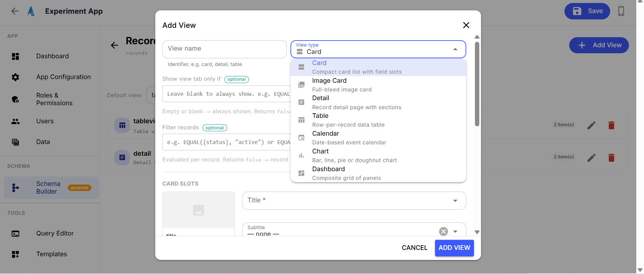
Task: Click the Experiment App logo icon
Action: tap(31, 11)
